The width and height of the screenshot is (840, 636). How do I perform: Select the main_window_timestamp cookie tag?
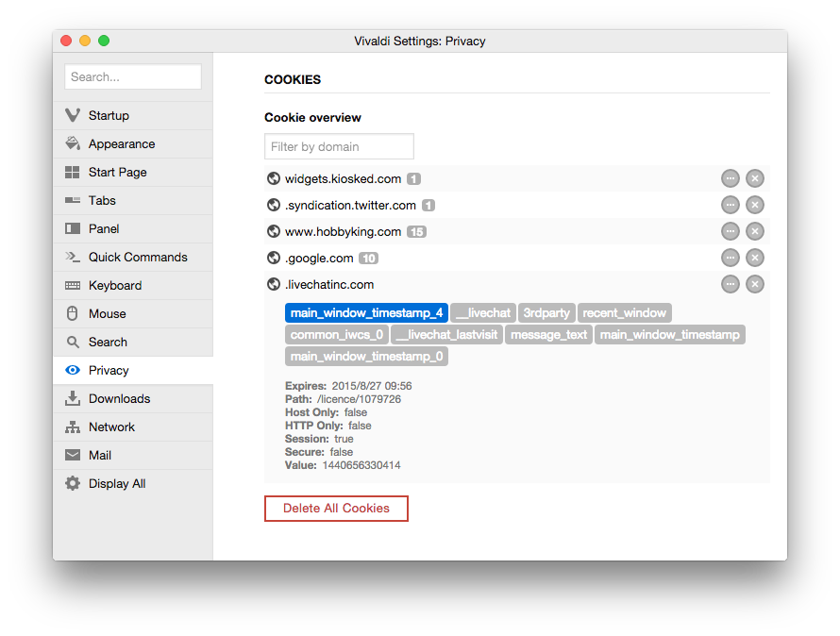point(670,335)
